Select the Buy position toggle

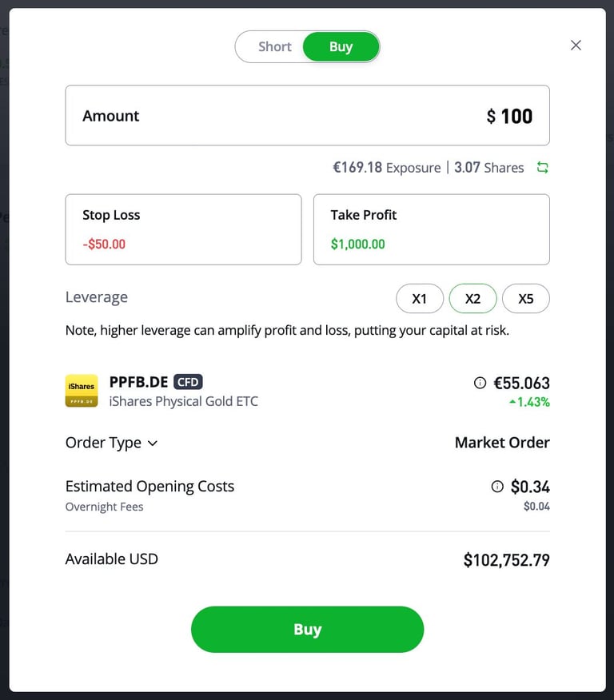click(341, 47)
